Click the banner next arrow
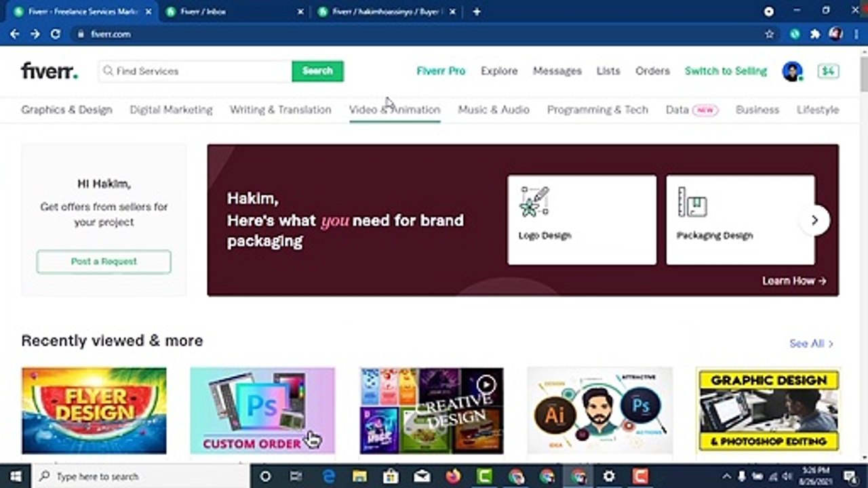 pos(814,220)
